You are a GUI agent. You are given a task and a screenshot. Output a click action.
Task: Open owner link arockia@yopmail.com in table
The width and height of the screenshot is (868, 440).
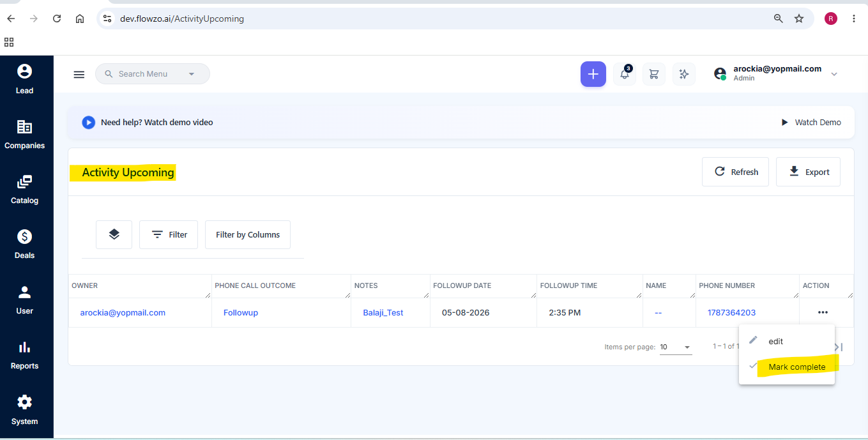click(123, 312)
